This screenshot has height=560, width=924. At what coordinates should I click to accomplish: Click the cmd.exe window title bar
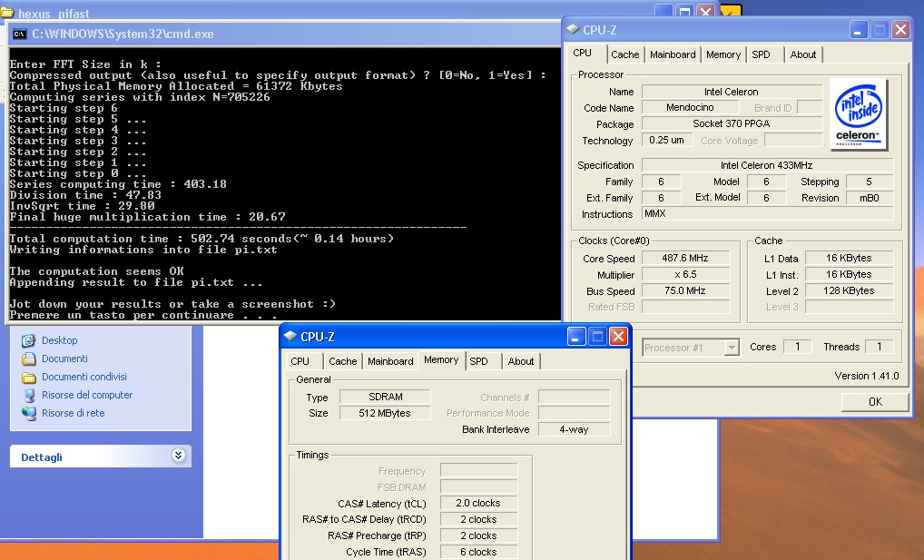[x=284, y=34]
